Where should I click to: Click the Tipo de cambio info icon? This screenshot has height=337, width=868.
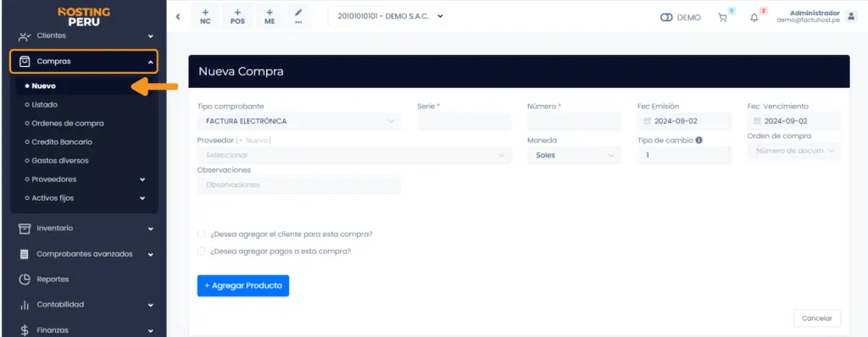click(x=699, y=140)
